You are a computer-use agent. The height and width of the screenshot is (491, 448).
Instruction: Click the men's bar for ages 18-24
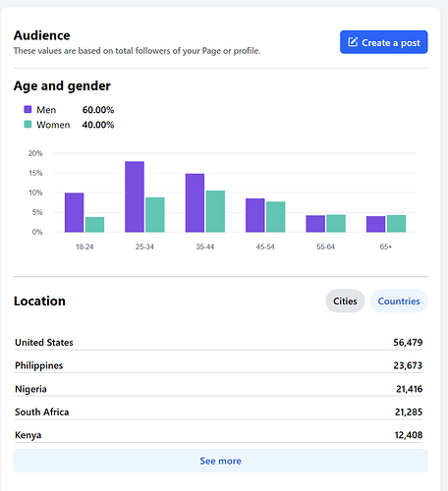pyautogui.click(x=75, y=213)
